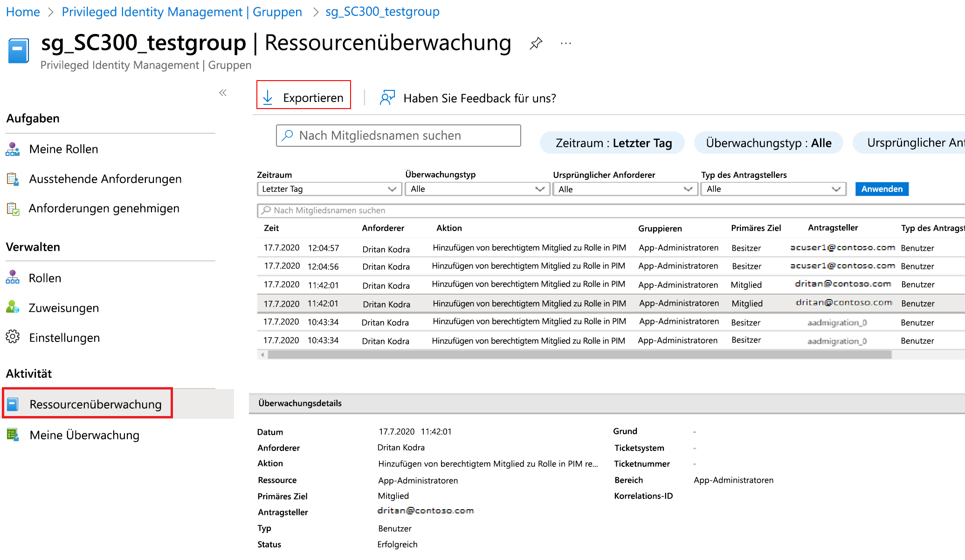Select the highlighted 11:42:01 dritan row
The image size is (965, 560).
pyautogui.click(x=611, y=303)
